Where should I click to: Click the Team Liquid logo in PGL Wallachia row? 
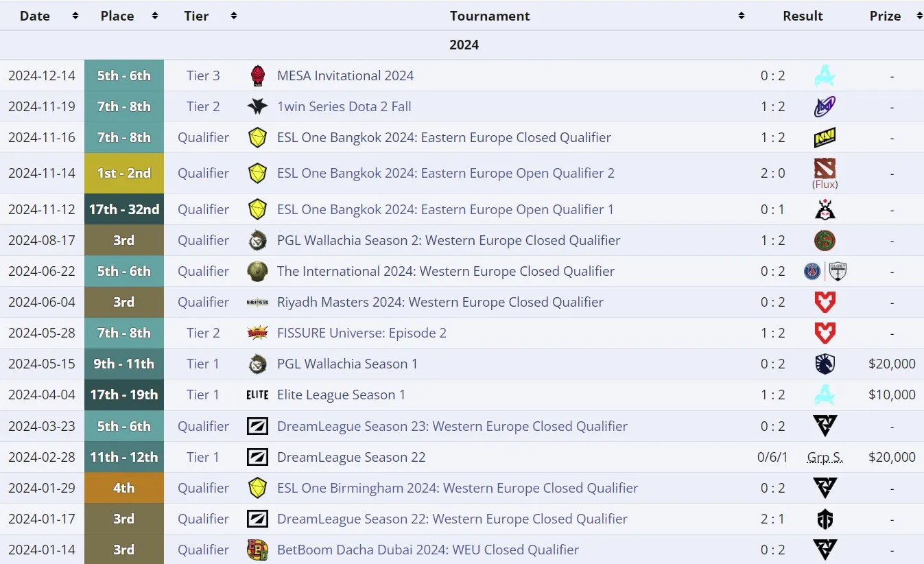[825, 364]
